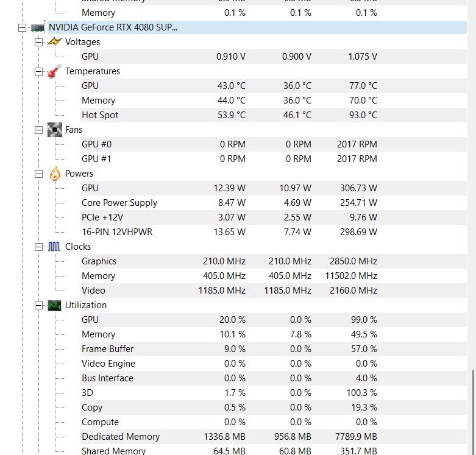This screenshot has height=455, width=476.
Task: Click the Clocks waveform icon
Action: tap(55, 247)
